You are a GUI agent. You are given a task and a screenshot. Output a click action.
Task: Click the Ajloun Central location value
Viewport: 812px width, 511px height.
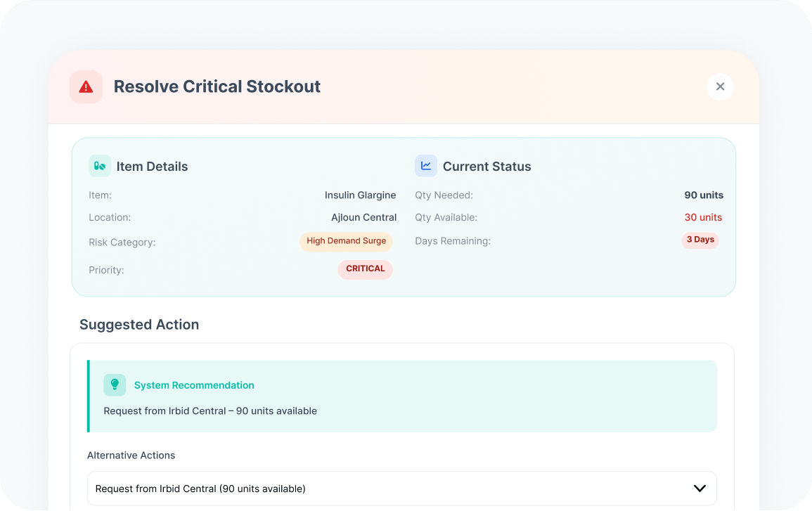point(363,218)
